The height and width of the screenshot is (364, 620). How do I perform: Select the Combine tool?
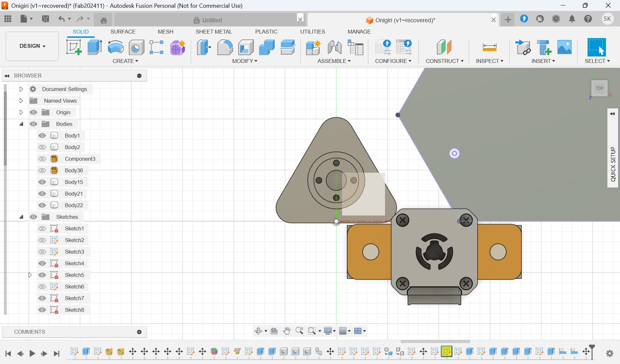[267, 47]
